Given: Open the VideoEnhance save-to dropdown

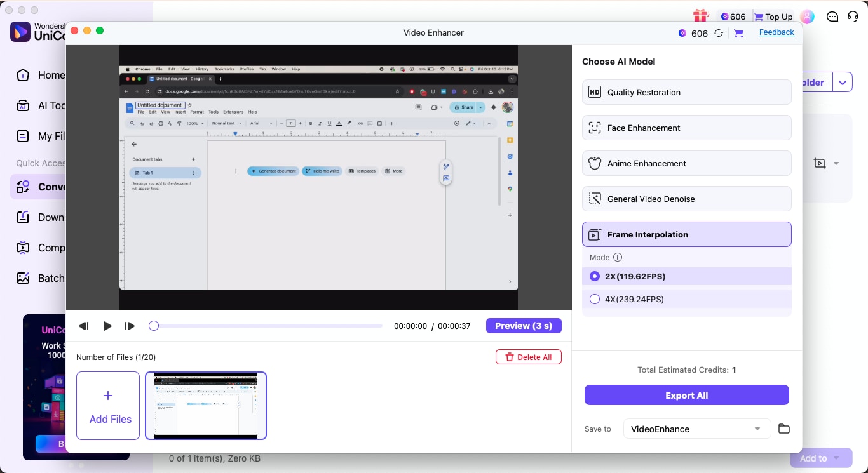Looking at the screenshot, I should coord(696,429).
